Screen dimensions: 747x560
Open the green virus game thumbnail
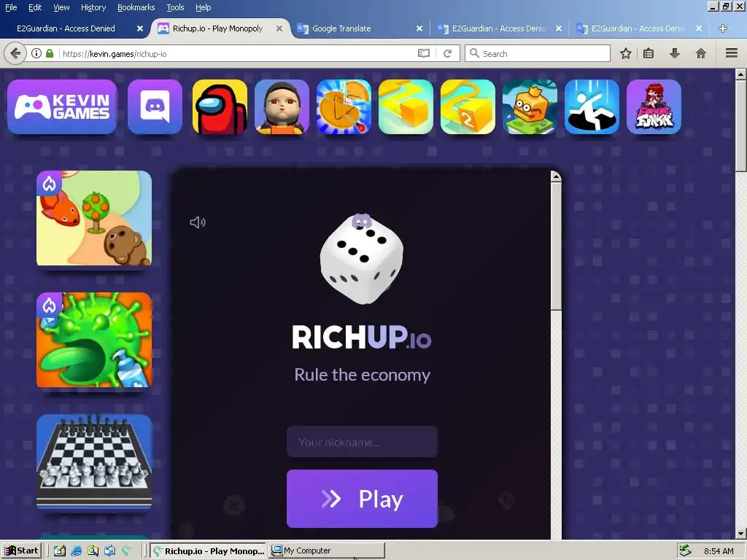coord(94,340)
